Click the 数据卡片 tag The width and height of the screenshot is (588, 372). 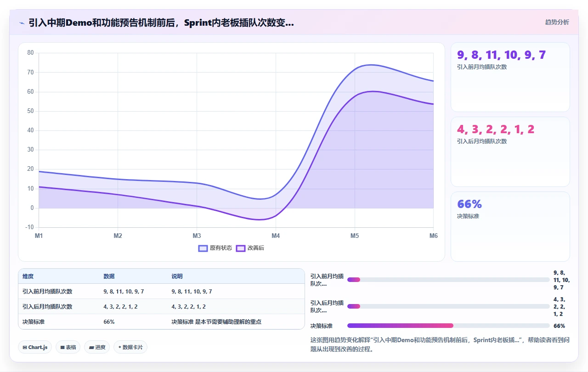pos(130,347)
